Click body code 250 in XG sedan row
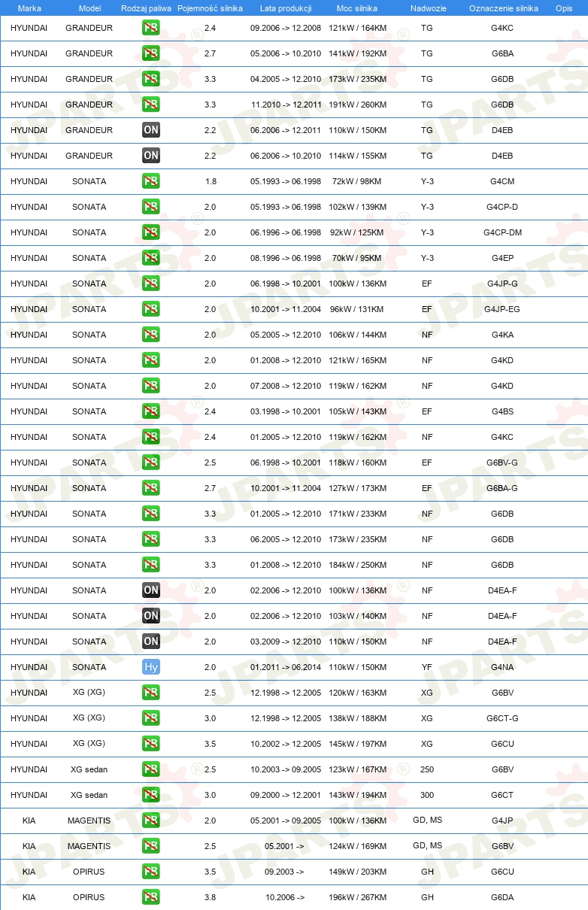This screenshot has width=588, height=910. point(427,769)
